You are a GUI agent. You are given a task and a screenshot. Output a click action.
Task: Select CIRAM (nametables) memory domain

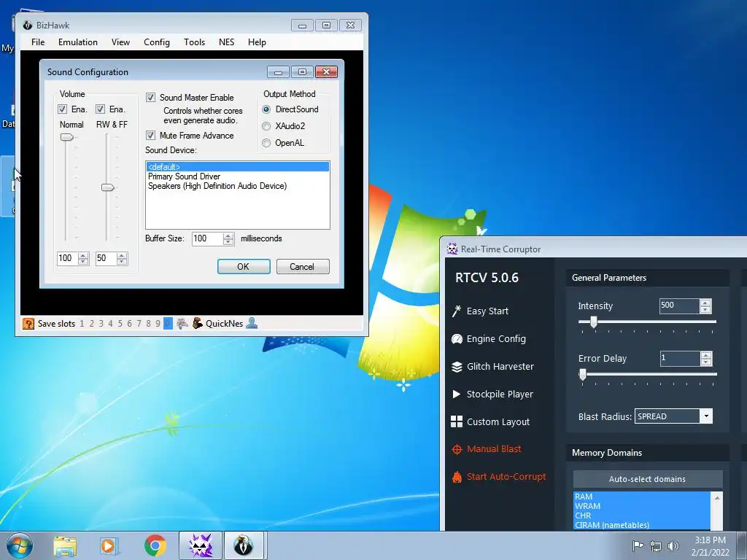[x=642, y=525]
